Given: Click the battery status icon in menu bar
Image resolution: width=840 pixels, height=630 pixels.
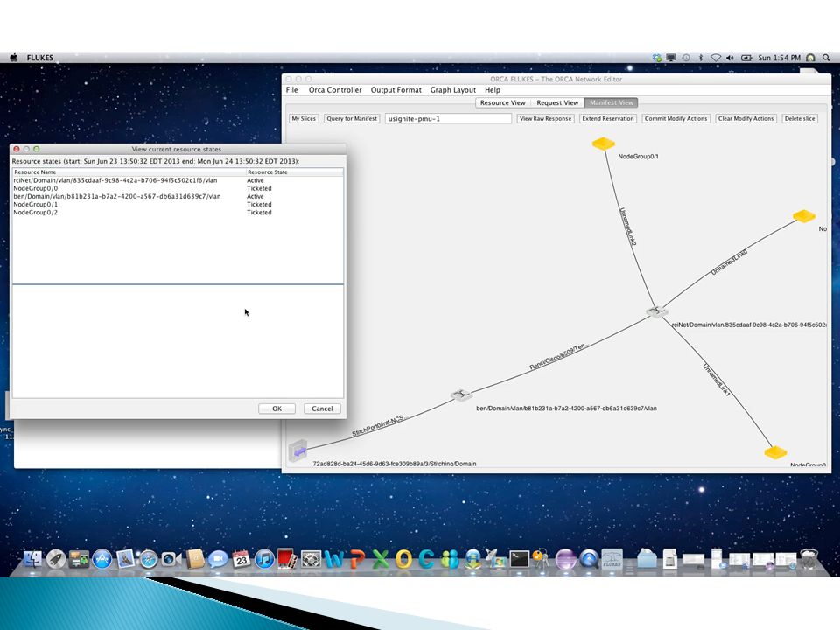Looking at the screenshot, I should tap(746, 58).
